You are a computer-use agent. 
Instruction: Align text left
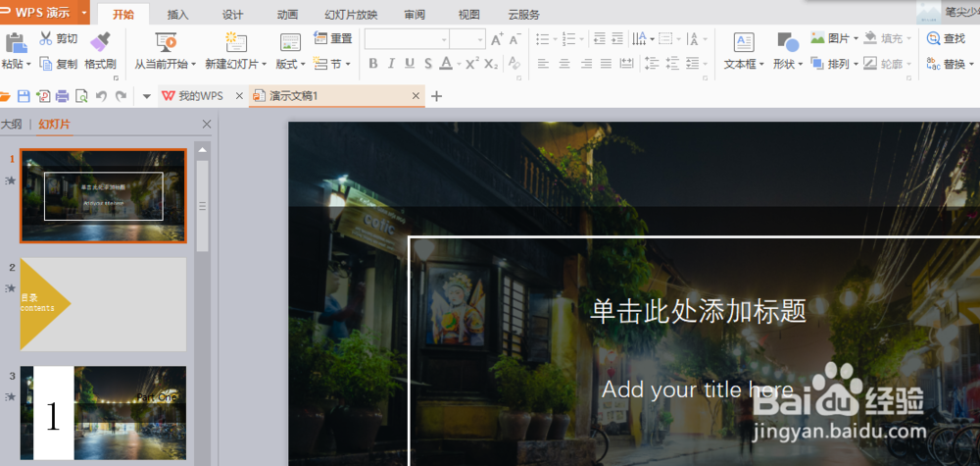point(543,63)
